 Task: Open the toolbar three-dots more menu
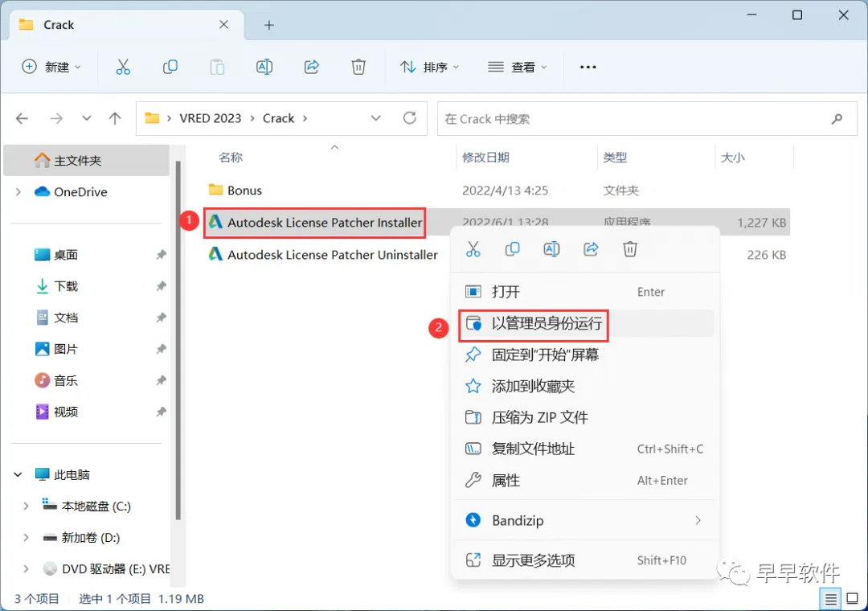click(588, 67)
